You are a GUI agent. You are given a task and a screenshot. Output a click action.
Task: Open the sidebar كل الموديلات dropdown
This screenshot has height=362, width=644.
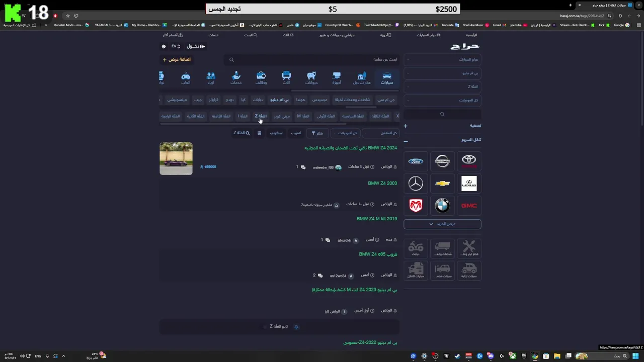[442, 100]
